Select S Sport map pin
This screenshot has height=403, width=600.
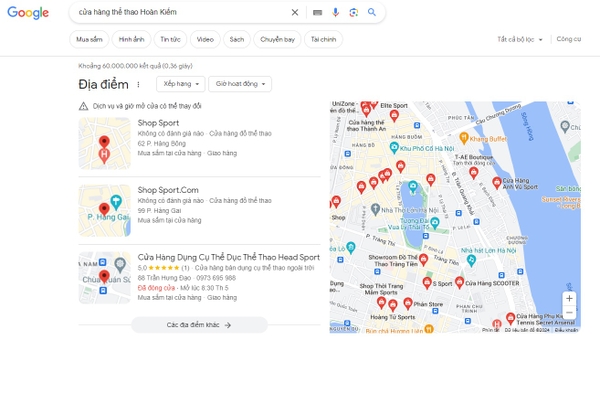coord(427,282)
